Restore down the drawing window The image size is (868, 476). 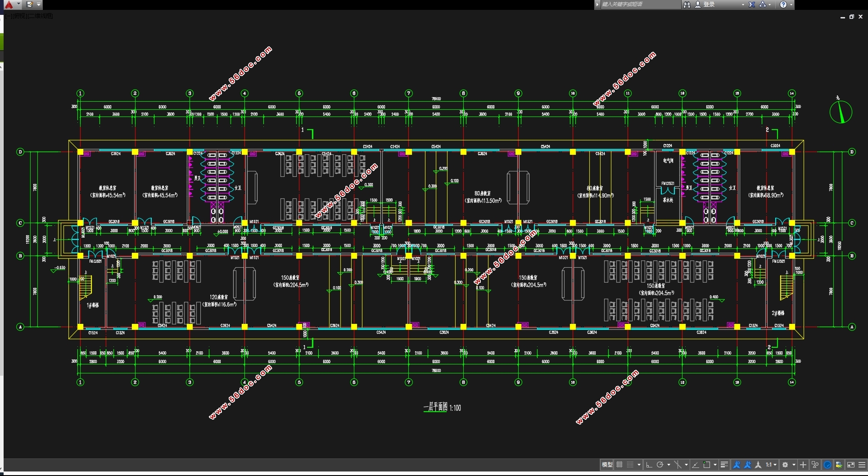click(851, 17)
